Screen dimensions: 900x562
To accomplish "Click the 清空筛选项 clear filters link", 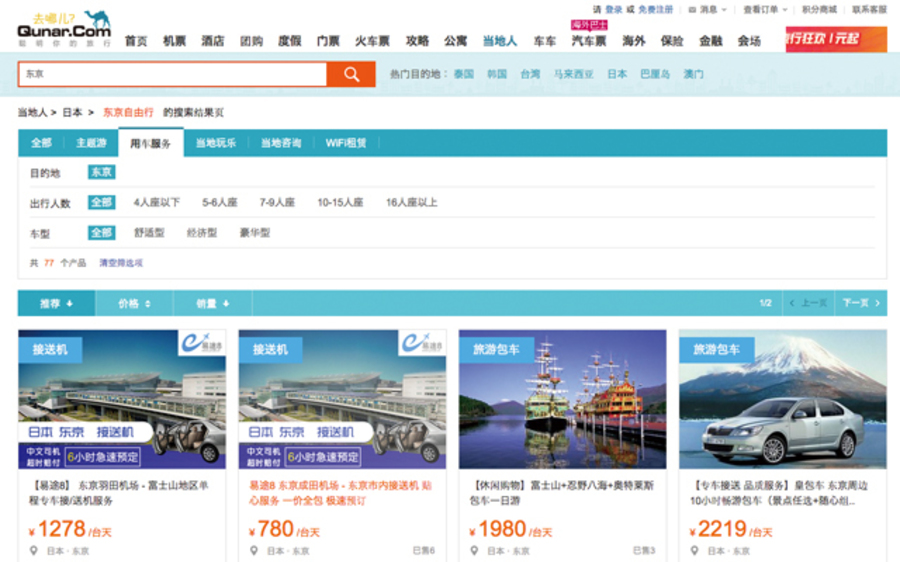I will tap(121, 263).
